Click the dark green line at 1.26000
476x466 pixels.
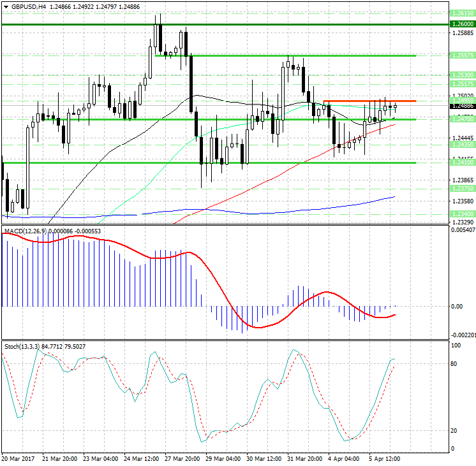pyautogui.click(x=223, y=24)
